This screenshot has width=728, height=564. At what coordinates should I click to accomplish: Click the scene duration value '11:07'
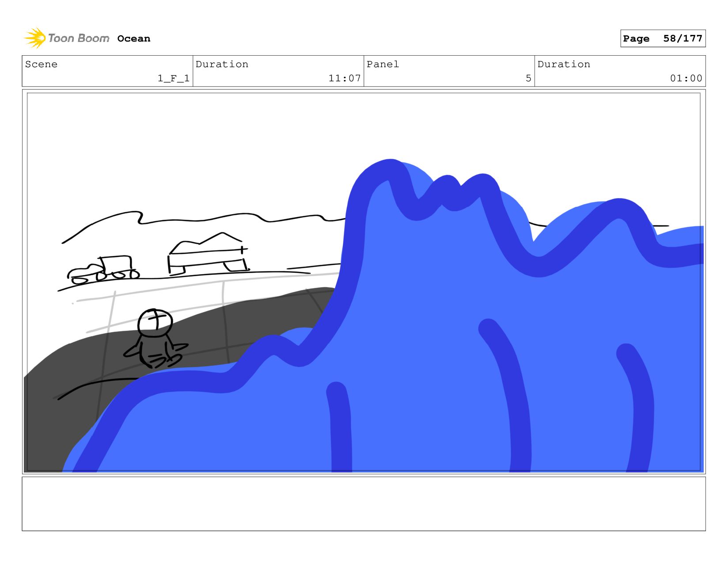coord(345,78)
